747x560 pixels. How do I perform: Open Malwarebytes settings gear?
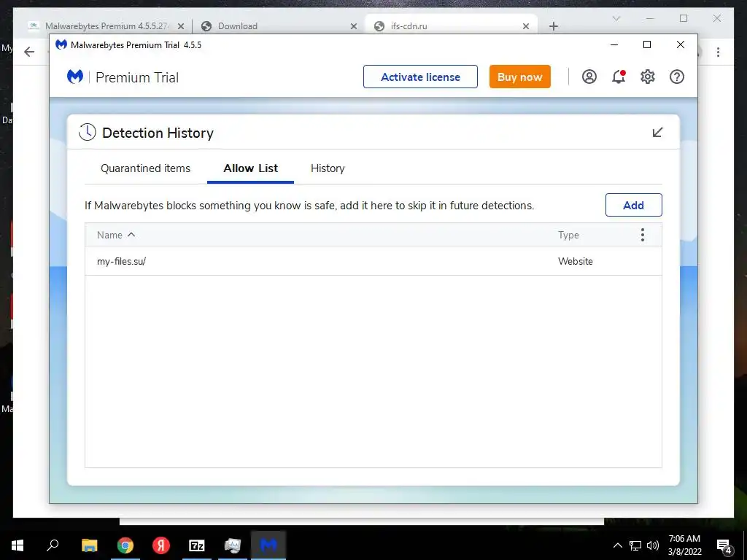click(x=648, y=77)
